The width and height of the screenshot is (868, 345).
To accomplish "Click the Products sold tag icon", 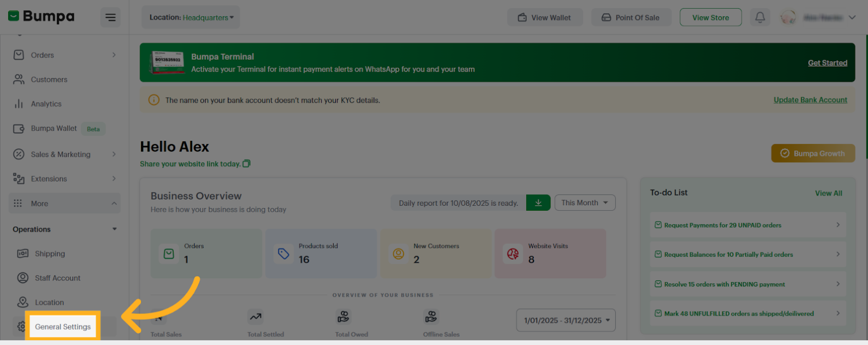I will click(284, 253).
